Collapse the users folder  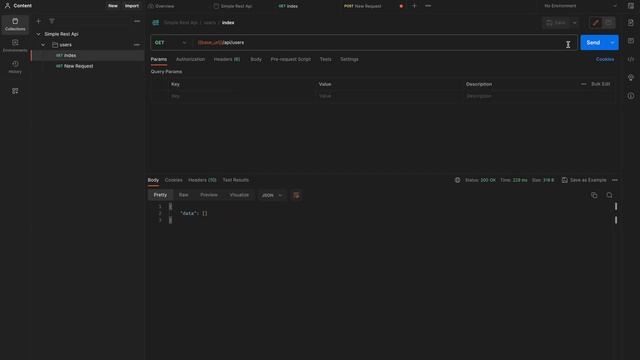click(x=43, y=45)
